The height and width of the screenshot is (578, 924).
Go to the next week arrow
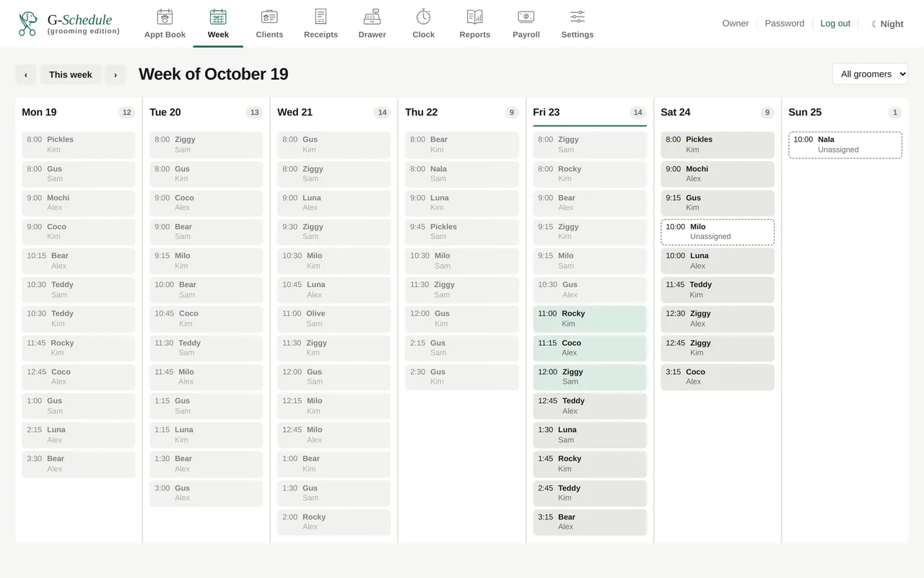[115, 74]
